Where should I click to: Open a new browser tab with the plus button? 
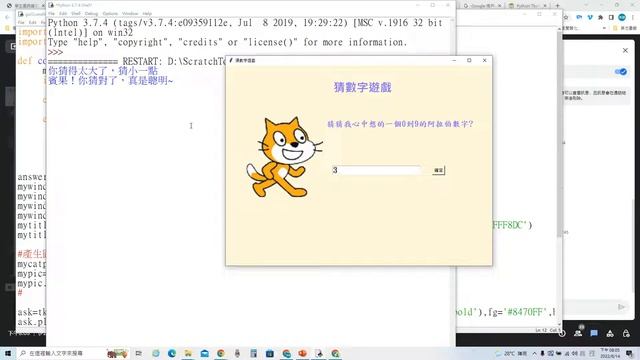pyautogui.click(x=557, y=6)
